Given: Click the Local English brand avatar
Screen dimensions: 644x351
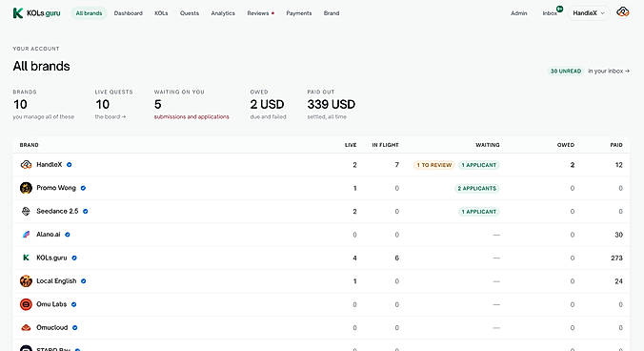Looking at the screenshot, I should (26, 281).
